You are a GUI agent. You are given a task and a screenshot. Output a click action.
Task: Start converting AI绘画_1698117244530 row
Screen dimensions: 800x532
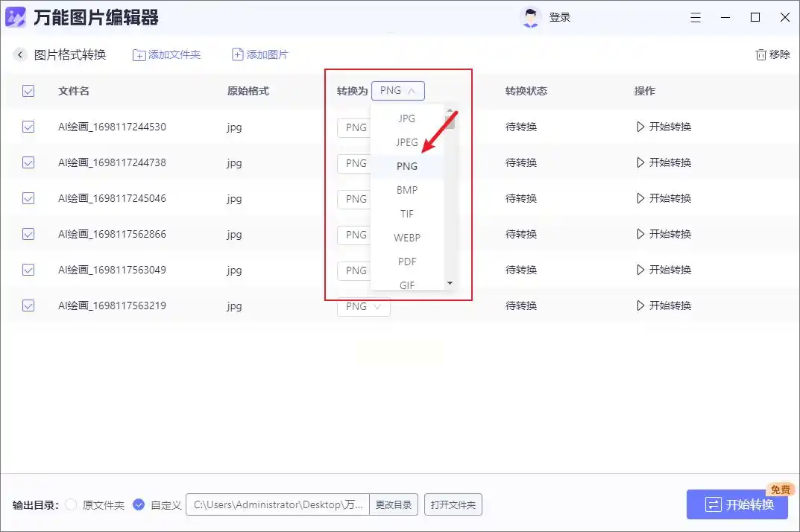(x=664, y=127)
